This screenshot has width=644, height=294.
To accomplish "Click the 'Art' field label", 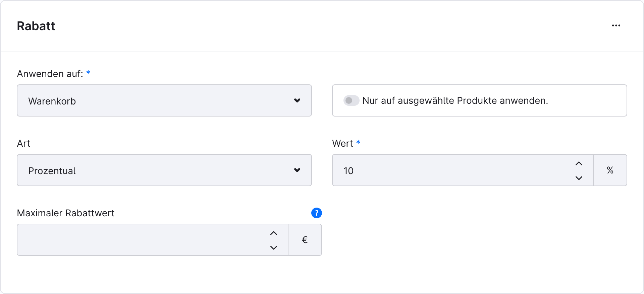I will pyautogui.click(x=23, y=143).
